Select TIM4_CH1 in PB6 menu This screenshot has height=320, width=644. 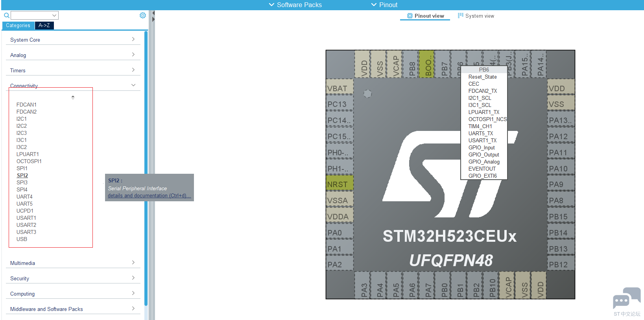click(x=480, y=126)
